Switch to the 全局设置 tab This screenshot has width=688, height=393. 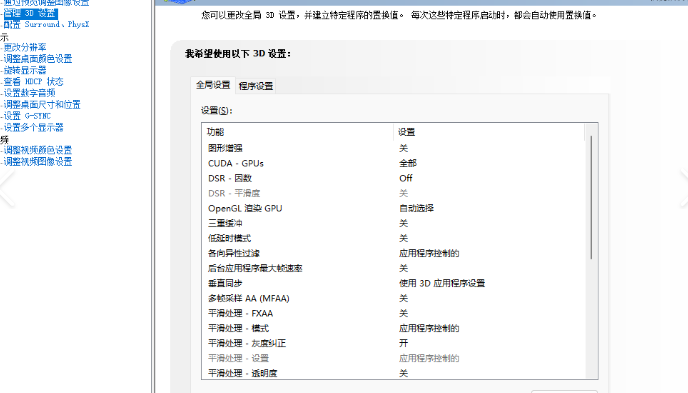point(213,85)
